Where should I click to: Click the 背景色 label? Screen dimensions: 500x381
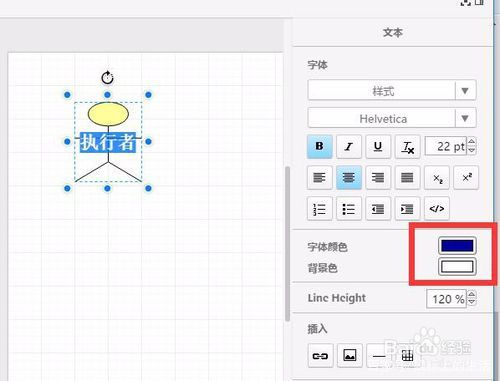tap(322, 268)
